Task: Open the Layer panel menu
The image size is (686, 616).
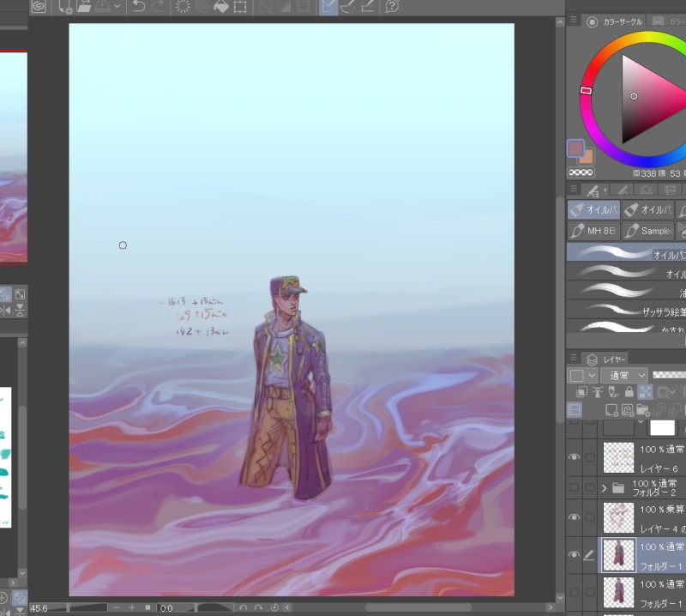Action: tap(573, 358)
